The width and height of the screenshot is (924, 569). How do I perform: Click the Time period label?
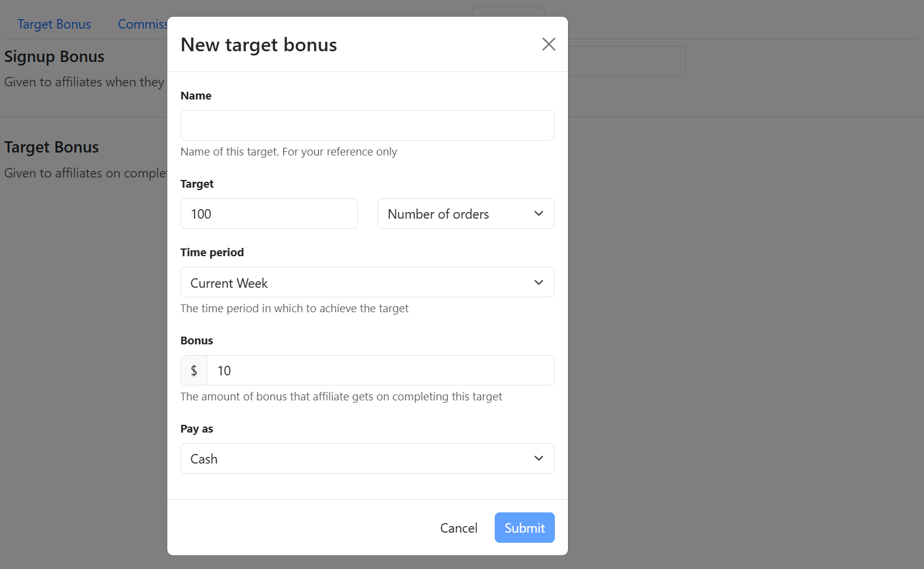[x=212, y=253]
